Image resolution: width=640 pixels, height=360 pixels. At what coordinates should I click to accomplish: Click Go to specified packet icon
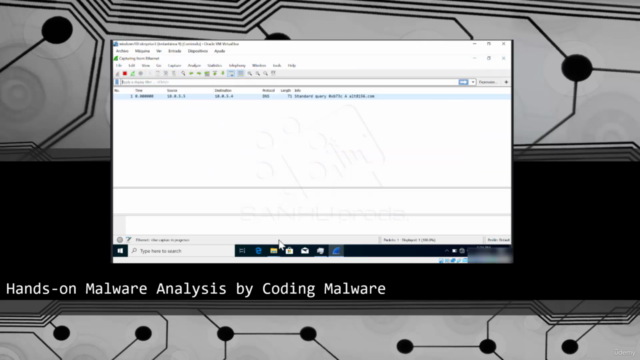click(207, 73)
